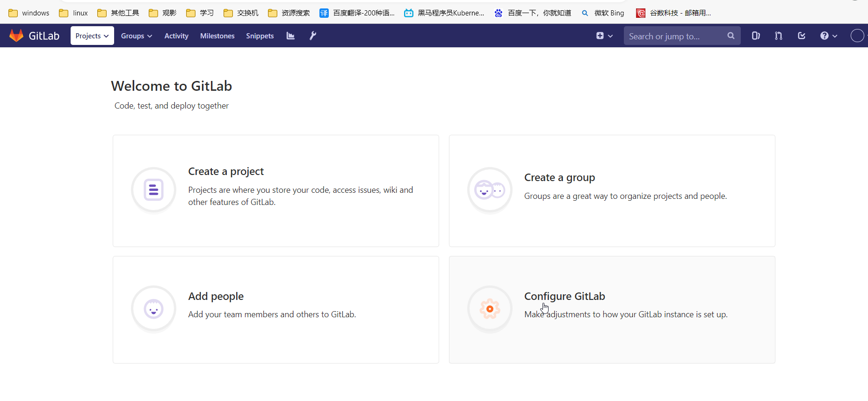Expand the Projects dropdown menu
Screen dimensions: 868x401
(92, 36)
